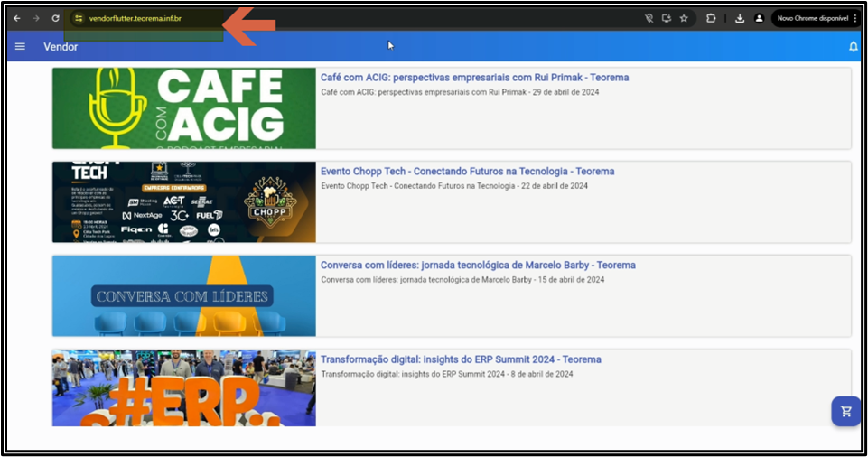The width and height of the screenshot is (868, 457).
Task: Open the notifications bell
Action: [x=853, y=46]
